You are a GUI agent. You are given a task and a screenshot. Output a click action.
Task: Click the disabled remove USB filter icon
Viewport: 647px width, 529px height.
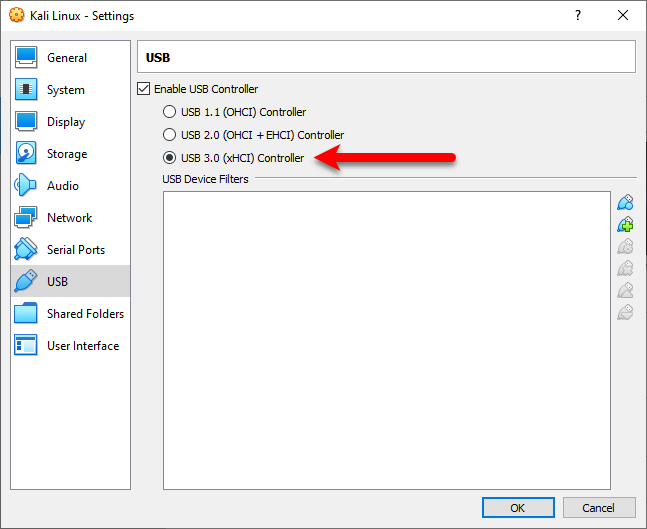point(626,268)
